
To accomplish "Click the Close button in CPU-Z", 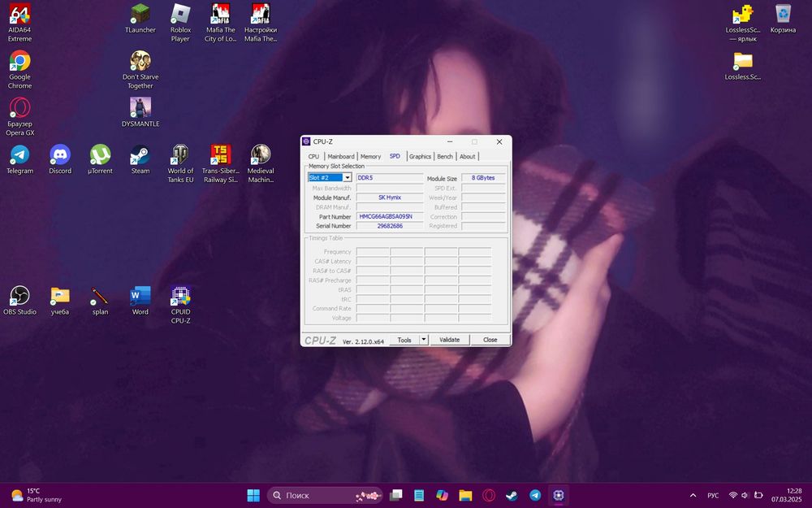I will point(490,340).
